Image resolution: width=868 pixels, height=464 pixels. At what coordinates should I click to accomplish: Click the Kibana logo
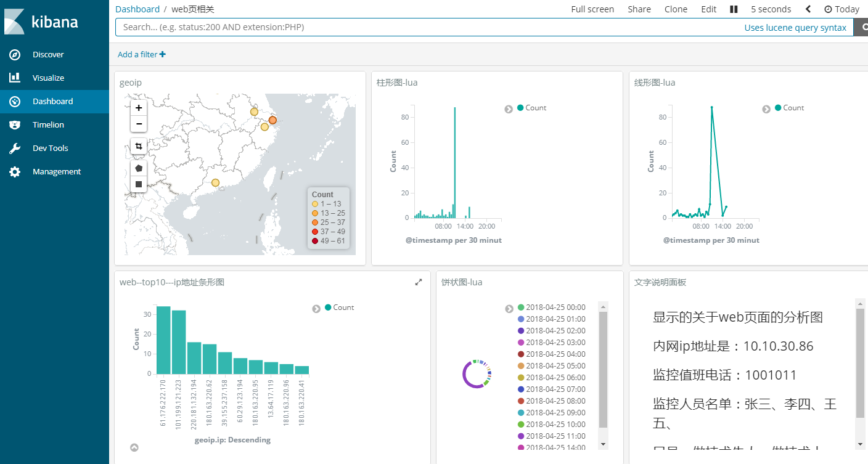41,22
